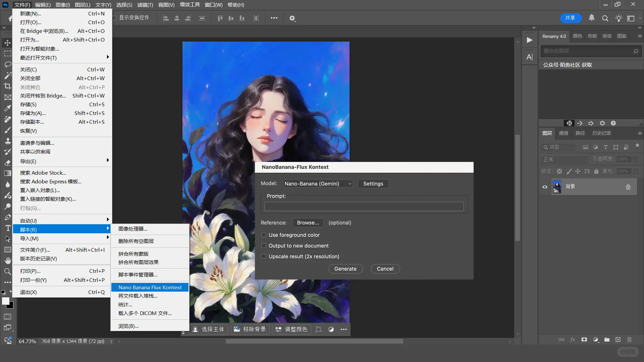The height and width of the screenshot is (362, 644).
Task: Select the Crop tool
Action: point(7,86)
